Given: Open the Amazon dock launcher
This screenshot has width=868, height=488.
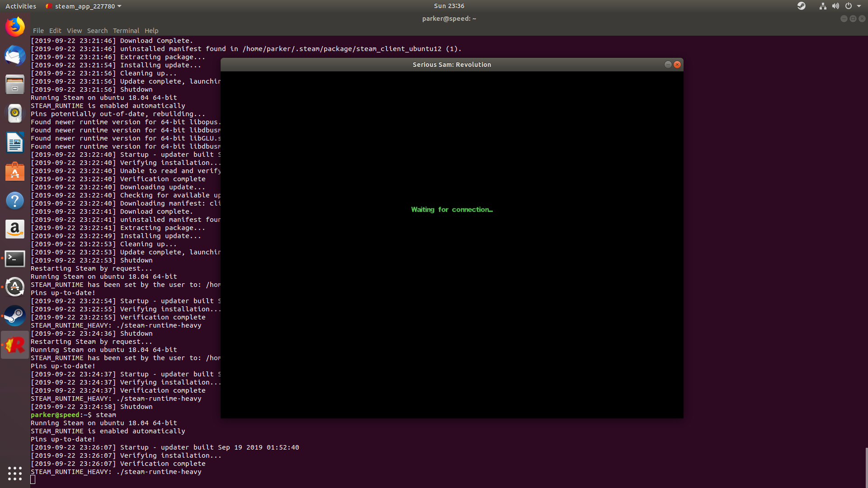Looking at the screenshot, I should point(15,229).
